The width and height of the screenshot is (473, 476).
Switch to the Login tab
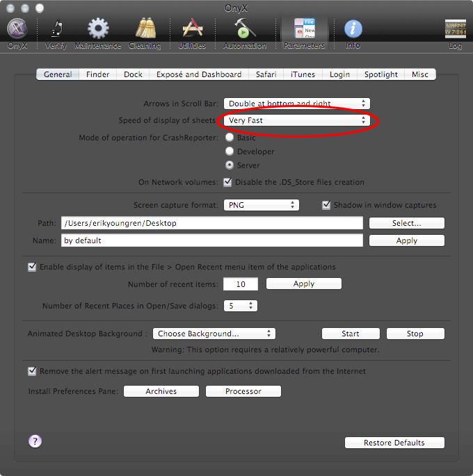coord(339,74)
